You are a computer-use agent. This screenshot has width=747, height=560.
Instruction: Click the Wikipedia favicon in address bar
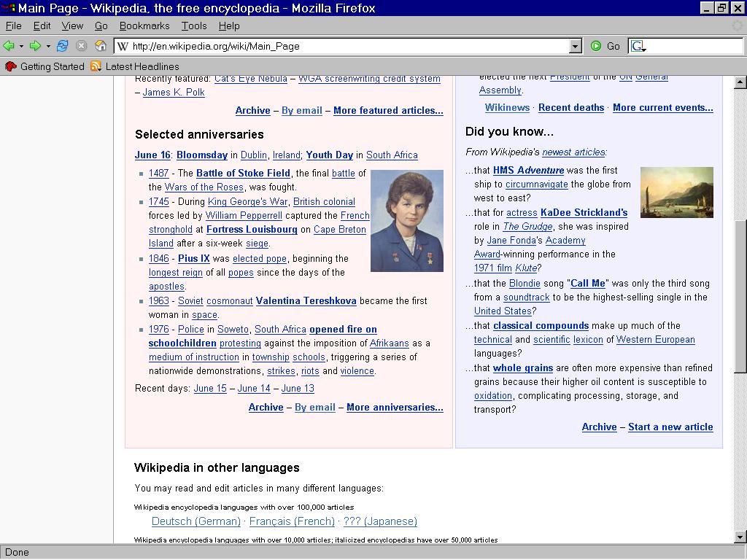point(123,46)
